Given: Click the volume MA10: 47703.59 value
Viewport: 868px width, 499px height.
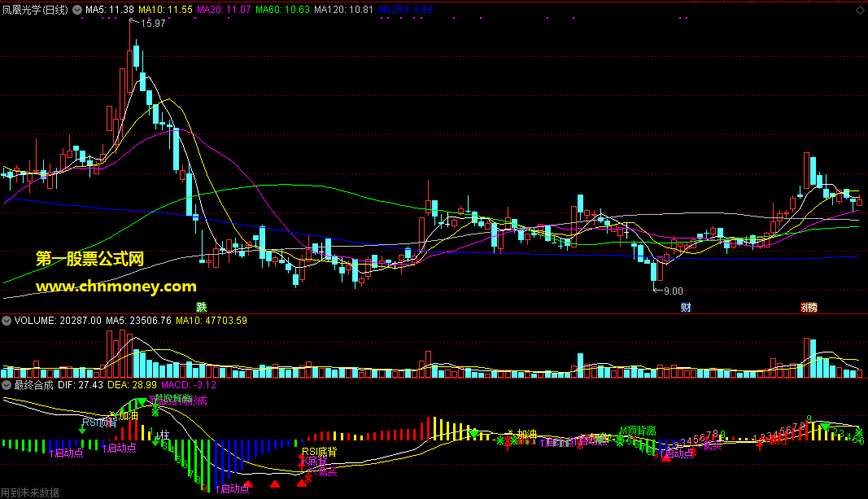Looking at the screenshot, I should [211, 321].
